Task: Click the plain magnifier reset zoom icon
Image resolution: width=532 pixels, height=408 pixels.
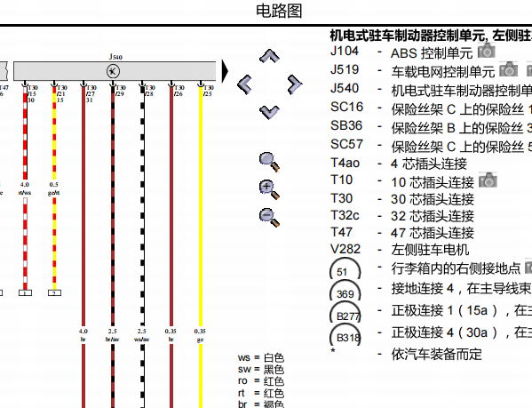Action: (x=269, y=163)
